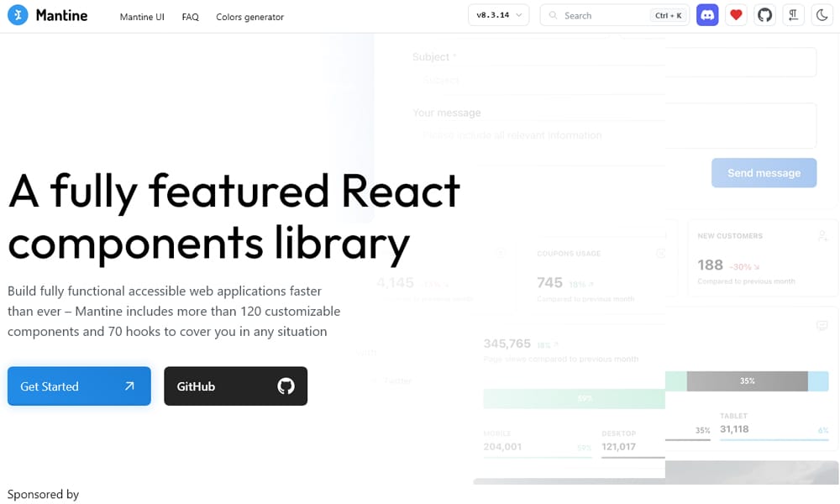Viewport: 840px width, 504px height.
Task: Open the Discord server link icon
Action: tap(707, 15)
